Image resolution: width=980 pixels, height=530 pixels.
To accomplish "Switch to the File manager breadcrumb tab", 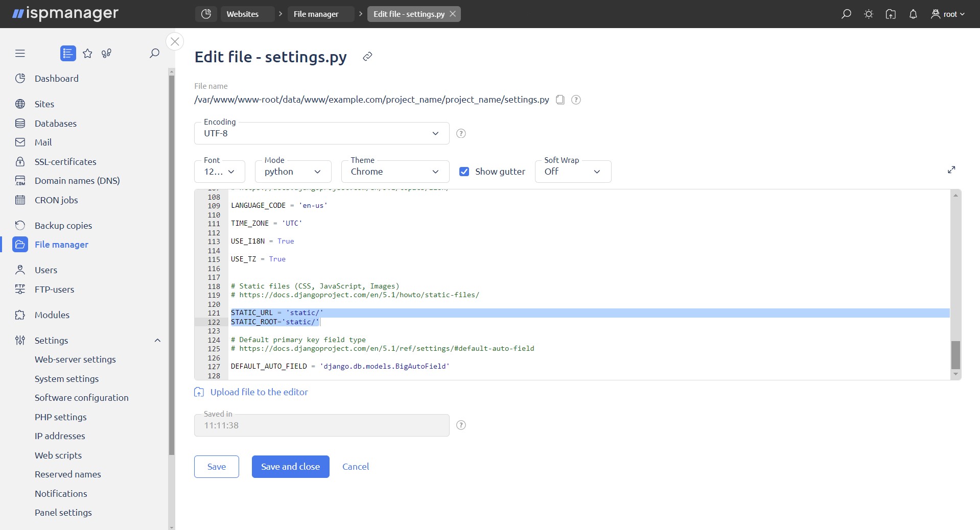I will (316, 14).
